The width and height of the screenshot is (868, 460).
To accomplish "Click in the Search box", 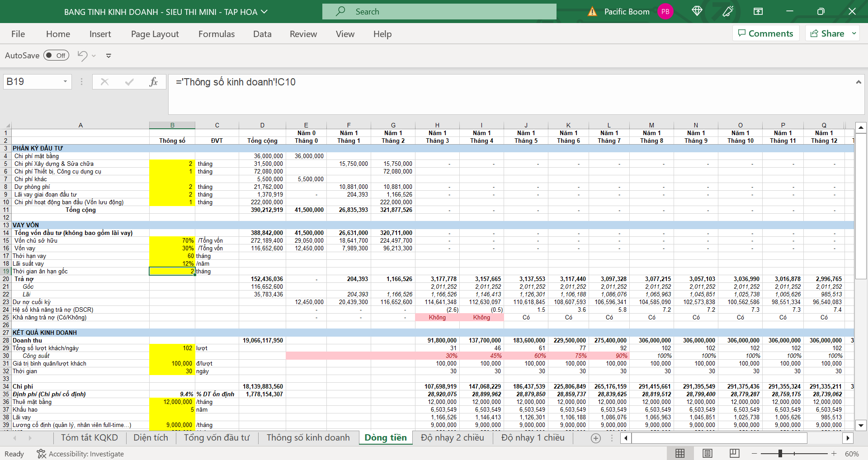I will click(439, 12).
